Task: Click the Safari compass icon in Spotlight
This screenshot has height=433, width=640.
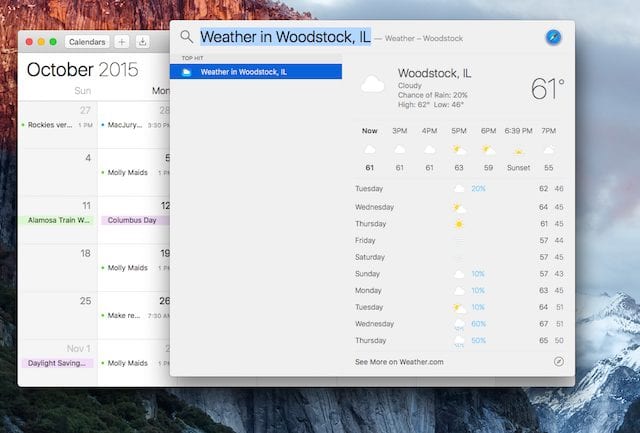Action: (x=553, y=37)
